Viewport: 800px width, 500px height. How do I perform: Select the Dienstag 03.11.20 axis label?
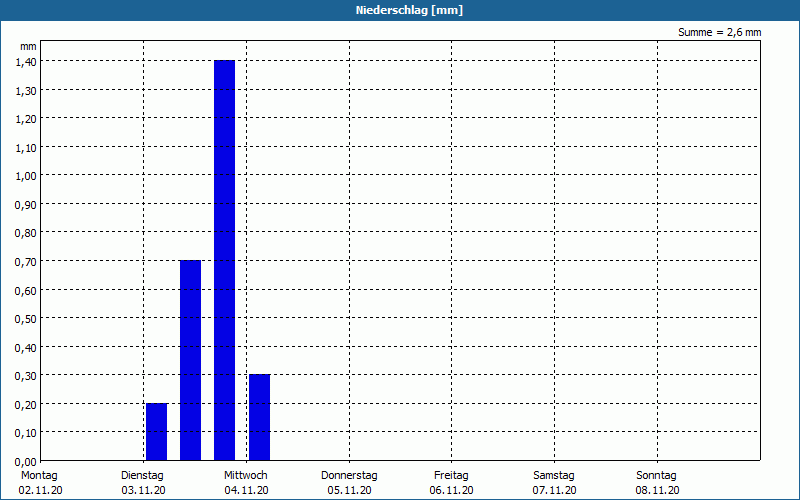pyautogui.click(x=143, y=483)
